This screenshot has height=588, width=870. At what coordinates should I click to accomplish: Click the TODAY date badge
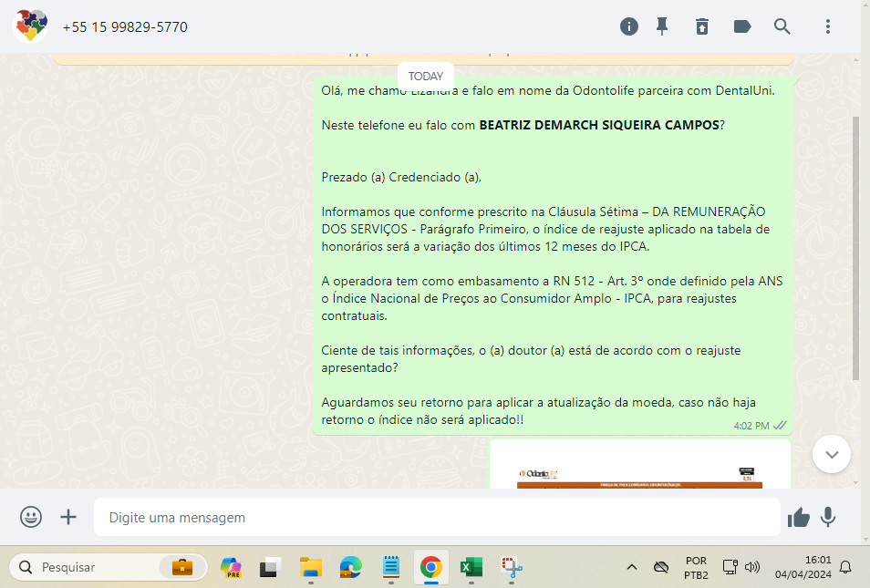[x=426, y=77]
